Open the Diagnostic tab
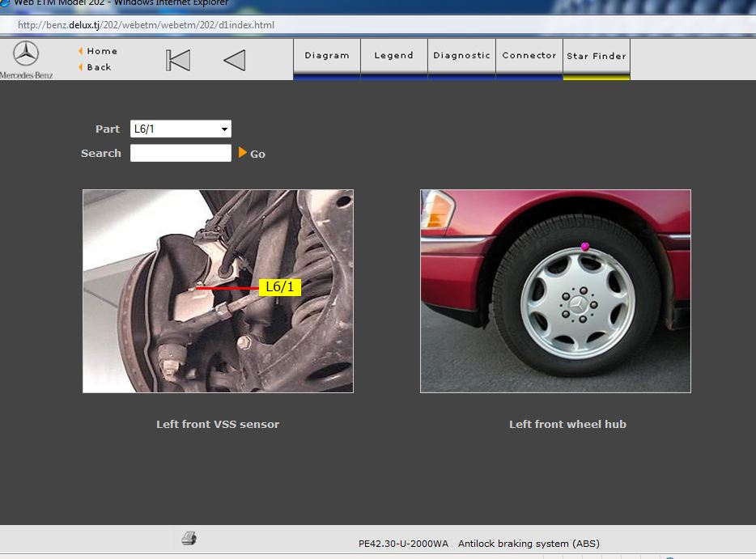Viewport: 756px width, 559px height. click(461, 56)
